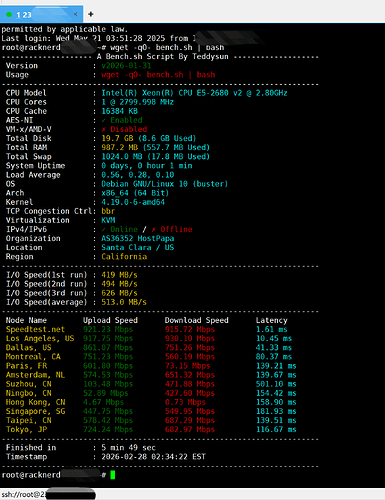Click CPU cache value '16384 KB'
This screenshot has width=385, height=500.
pos(119,111)
